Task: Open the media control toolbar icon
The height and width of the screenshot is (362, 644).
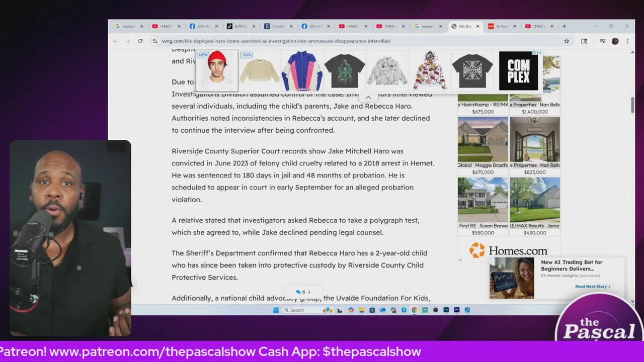Action: (603, 41)
